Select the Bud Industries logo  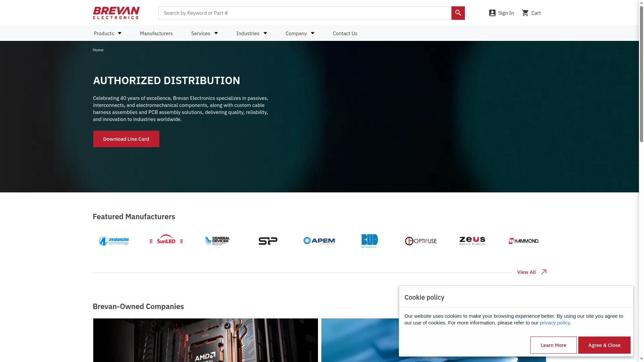(x=370, y=241)
